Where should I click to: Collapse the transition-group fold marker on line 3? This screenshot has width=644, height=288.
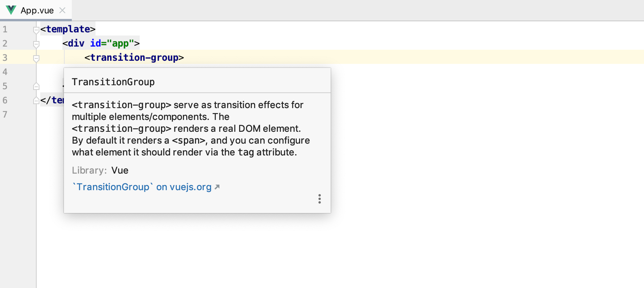click(36, 58)
